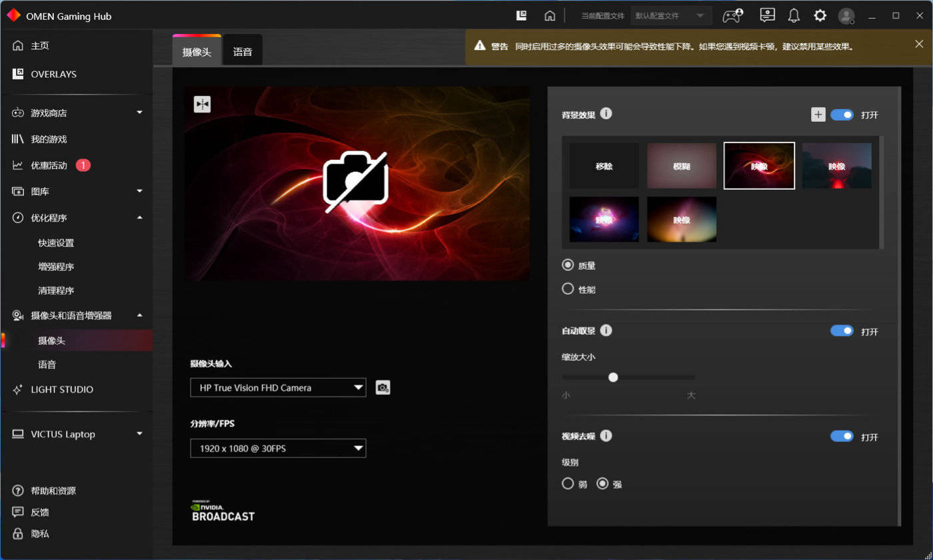Click the game controller profile icon
The height and width of the screenshot is (560, 933).
tap(733, 16)
